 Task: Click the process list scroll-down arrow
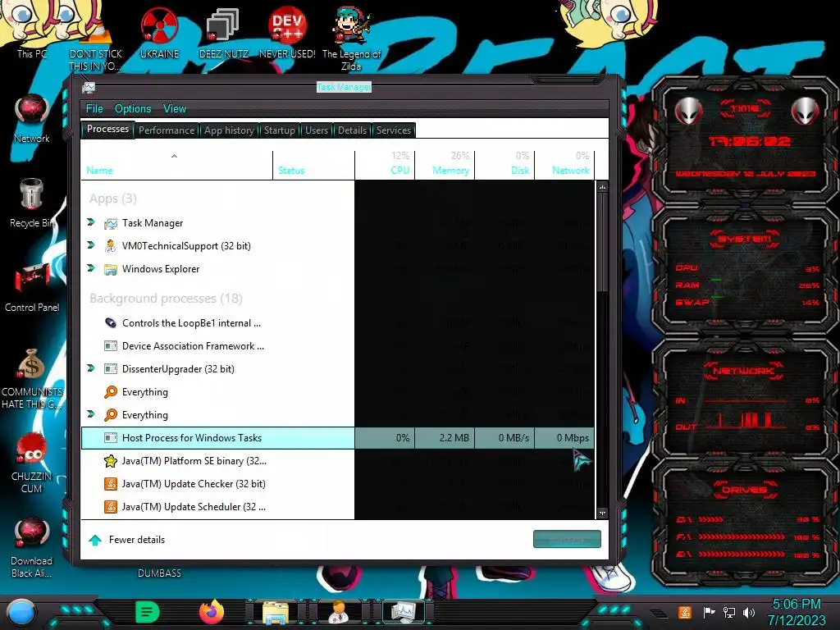coord(602,513)
